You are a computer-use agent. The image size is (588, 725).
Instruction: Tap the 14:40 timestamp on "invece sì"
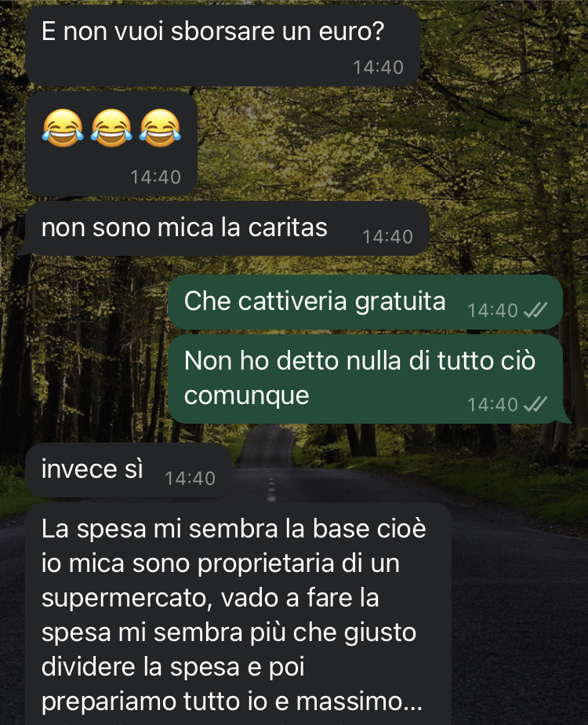(x=190, y=479)
